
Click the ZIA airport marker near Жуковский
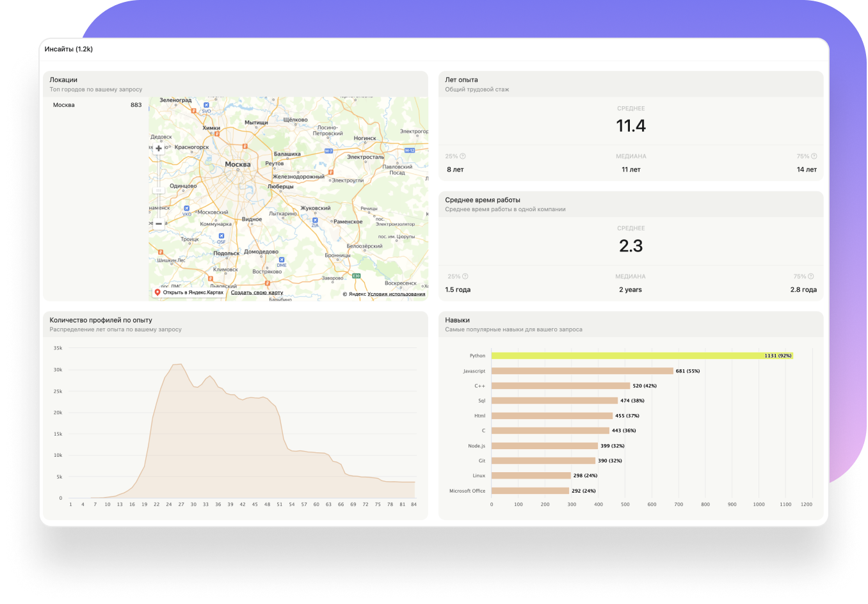315,220
